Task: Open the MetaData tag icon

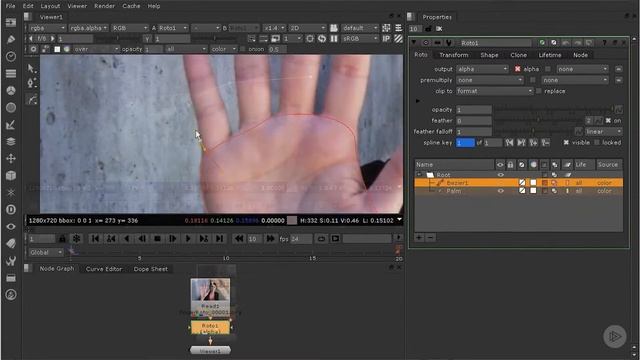Action: click(x=11, y=244)
